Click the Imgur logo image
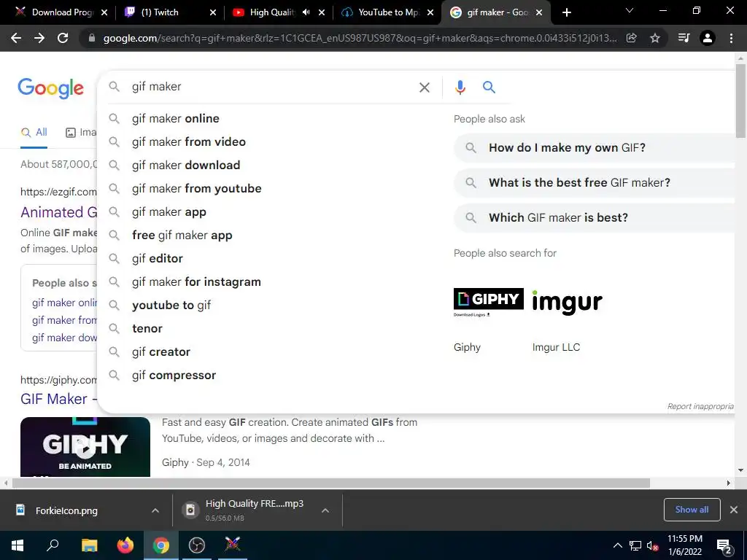The image size is (747, 560). coord(567,303)
